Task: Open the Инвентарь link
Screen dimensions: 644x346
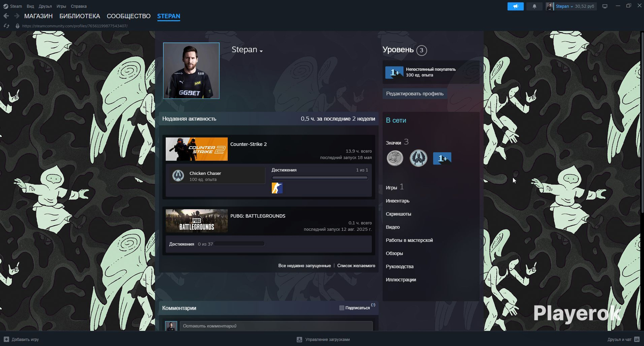Action: pyautogui.click(x=398, y=201)
